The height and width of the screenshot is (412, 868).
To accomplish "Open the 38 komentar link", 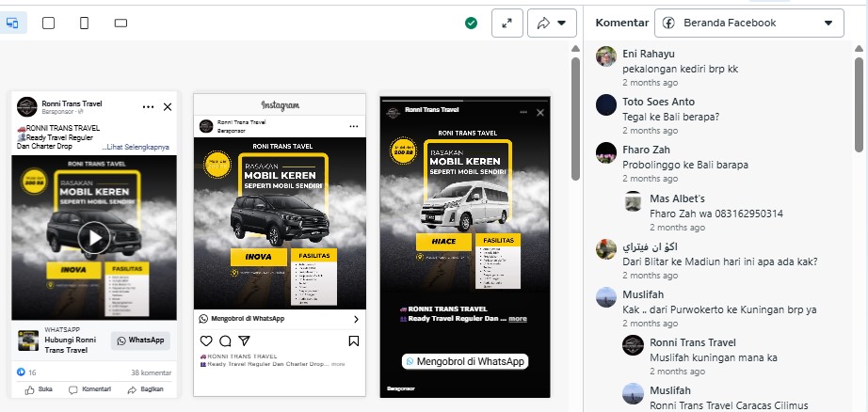I will pyautogui.click(x=152, y=372).
